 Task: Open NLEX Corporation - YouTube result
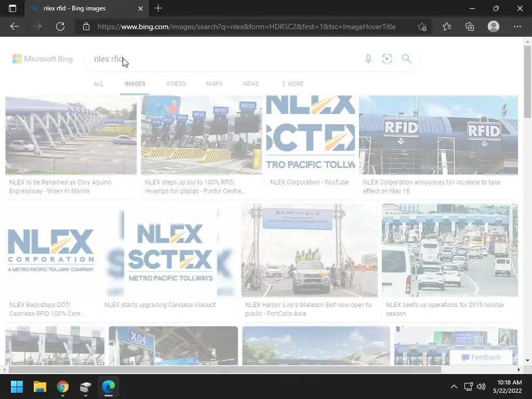(310, 182)
